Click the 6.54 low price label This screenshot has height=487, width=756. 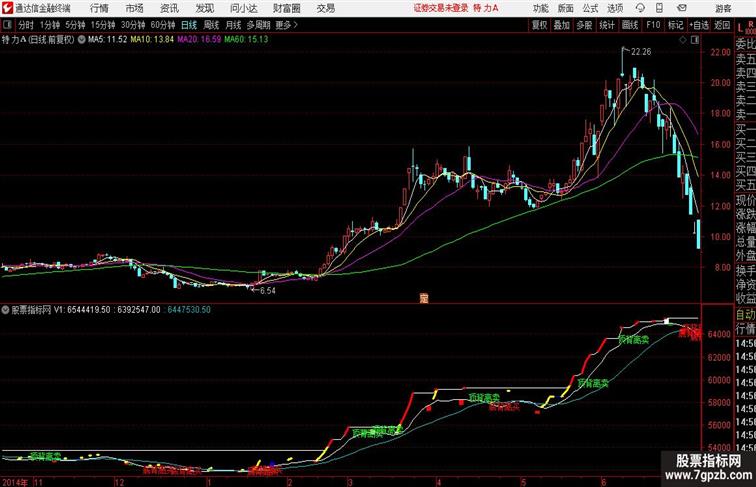268,291
